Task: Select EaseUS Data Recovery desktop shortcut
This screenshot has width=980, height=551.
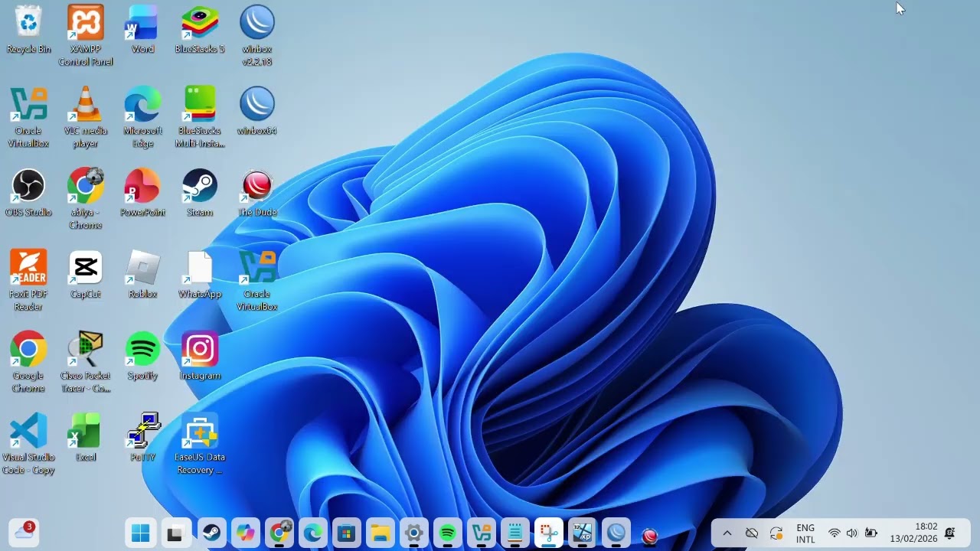Action: pyautogui.click(x=200, y=444)
